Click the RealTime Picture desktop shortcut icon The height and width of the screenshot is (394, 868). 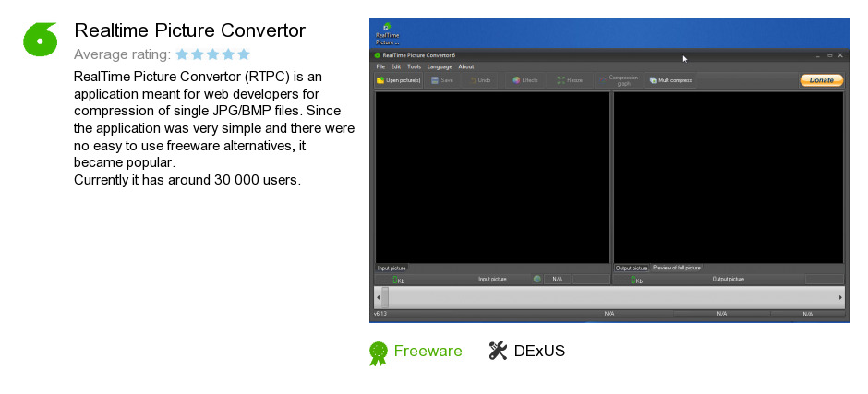point(386,34)
